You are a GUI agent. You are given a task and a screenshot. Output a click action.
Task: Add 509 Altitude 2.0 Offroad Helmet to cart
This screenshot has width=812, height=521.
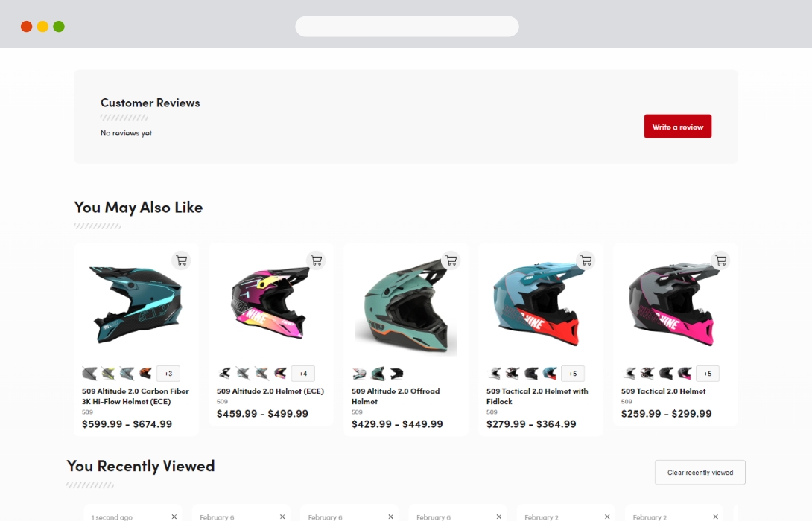click(x=451, y=260)
